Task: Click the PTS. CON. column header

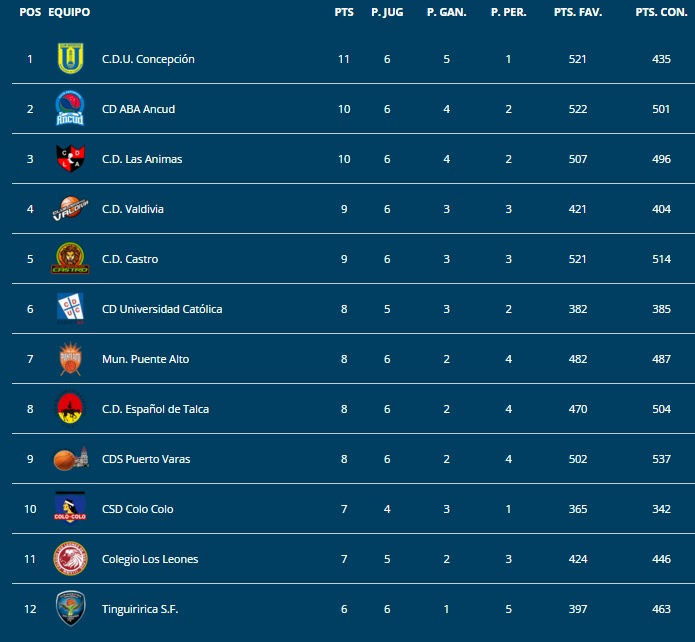Action: 660,12
